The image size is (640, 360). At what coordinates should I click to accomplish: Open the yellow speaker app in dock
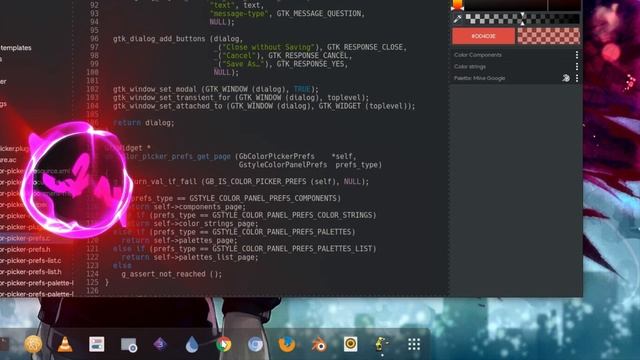(x=350, y=344)
